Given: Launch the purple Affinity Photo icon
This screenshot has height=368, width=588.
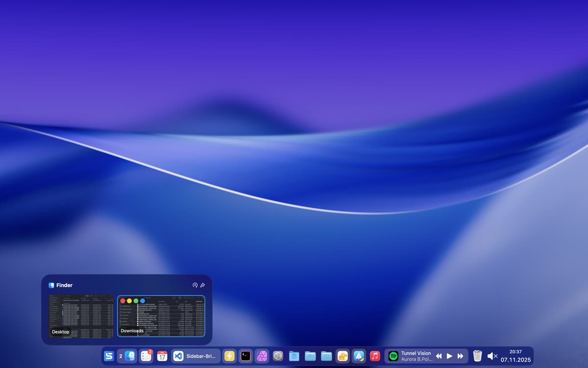Looking at the screenshot, I should click(x=262, y=356).
